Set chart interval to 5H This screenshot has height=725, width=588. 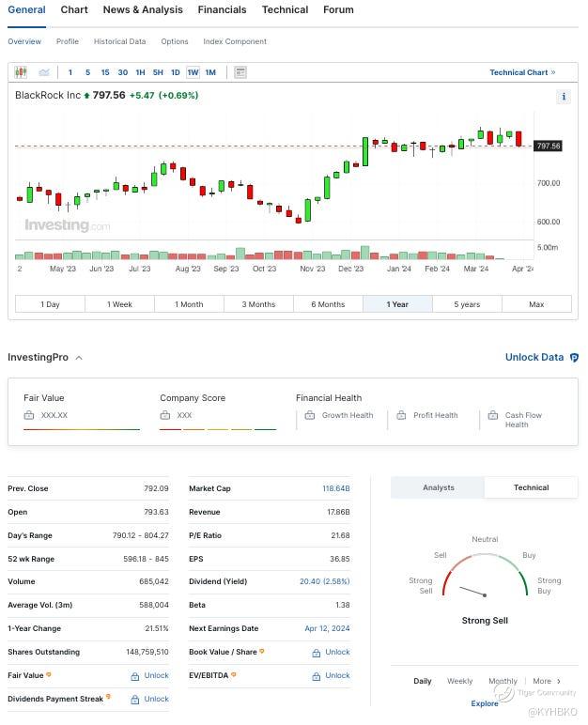point(158,72)
